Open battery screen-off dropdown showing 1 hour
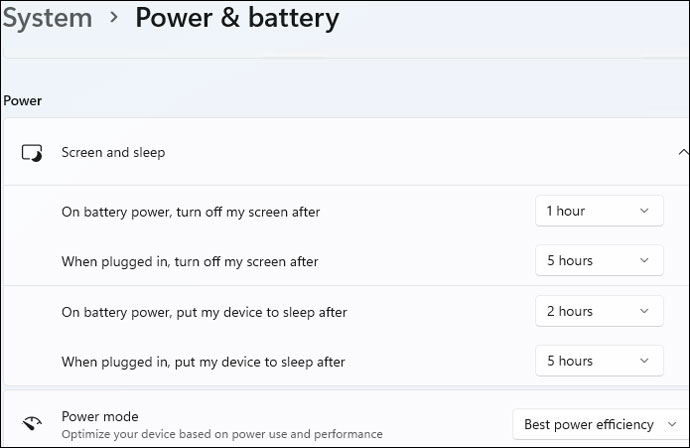The image size is (690, 448). click(599, 211)
